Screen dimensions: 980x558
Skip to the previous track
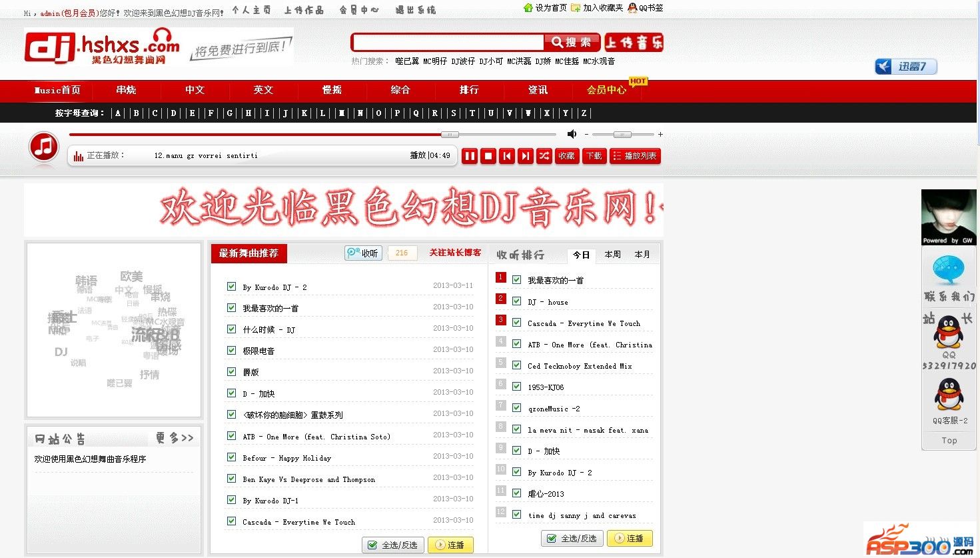click(x=507, y=156)
